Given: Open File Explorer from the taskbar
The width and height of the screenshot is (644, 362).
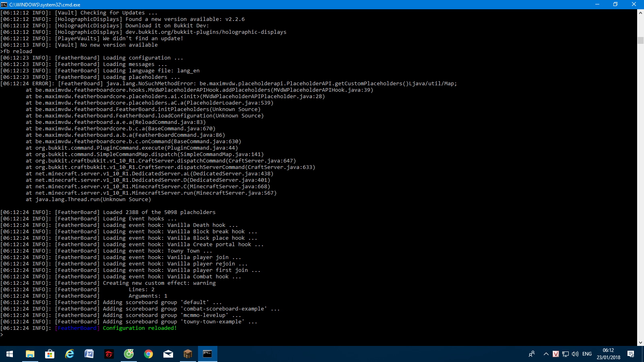Looking at the screenshot, I should 30,354.
